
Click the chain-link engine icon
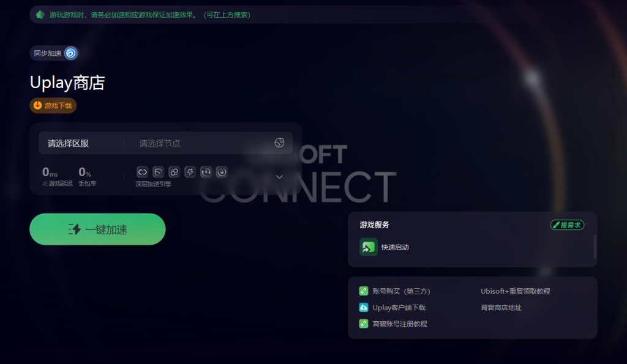tap(174, 172)
